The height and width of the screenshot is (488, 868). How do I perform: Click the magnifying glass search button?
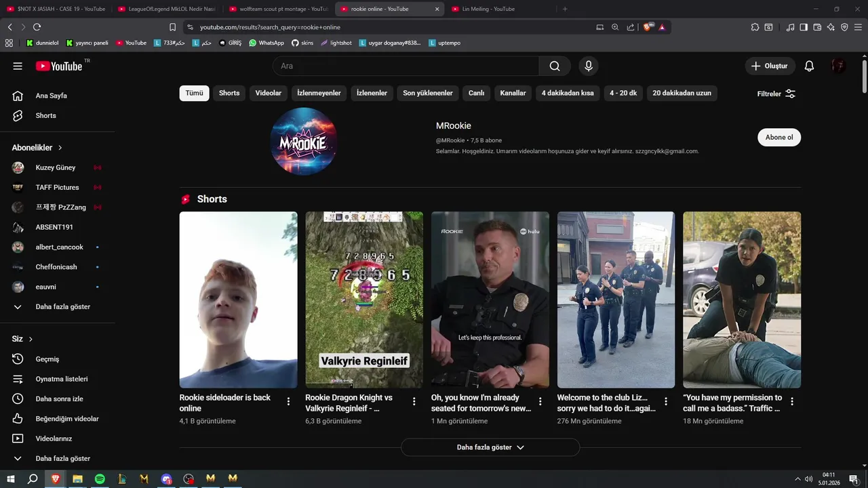pyautogui.click(x=555, y=66)
